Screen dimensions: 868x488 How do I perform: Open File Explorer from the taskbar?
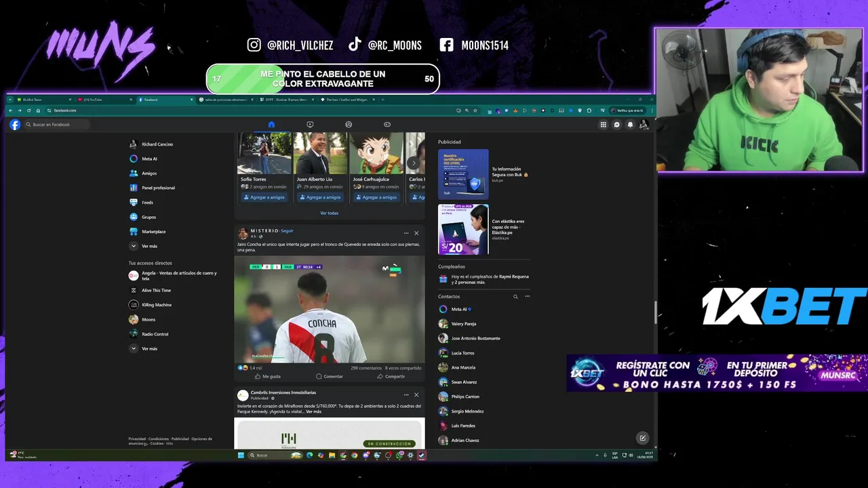click(x=332, y=455)
